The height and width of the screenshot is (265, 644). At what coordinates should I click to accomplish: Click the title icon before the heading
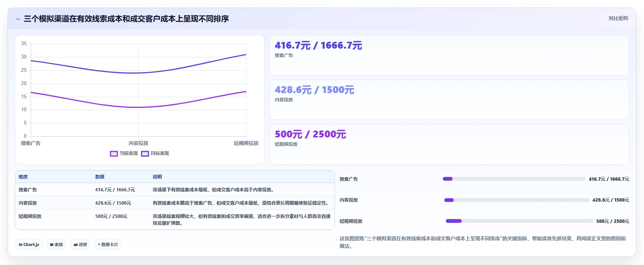18,19
